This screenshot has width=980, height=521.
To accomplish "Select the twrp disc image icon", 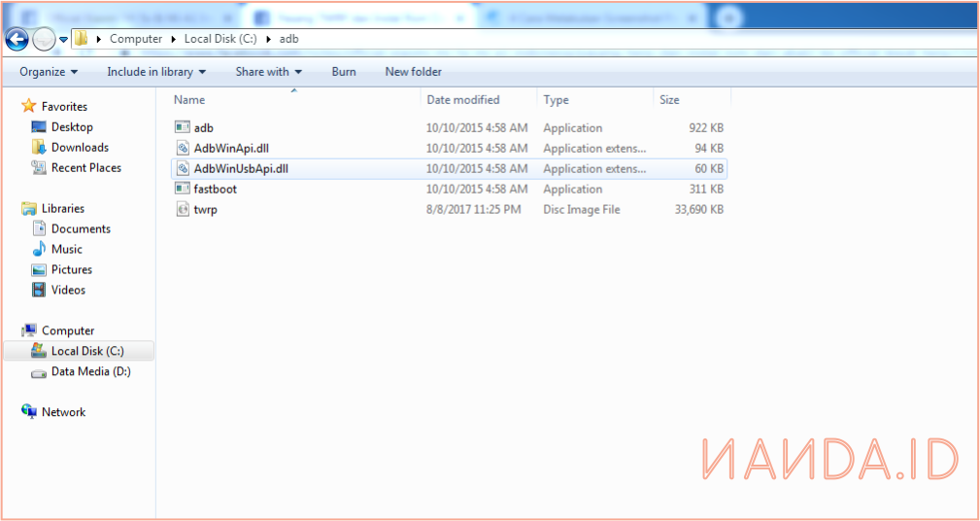I will 183,209.
